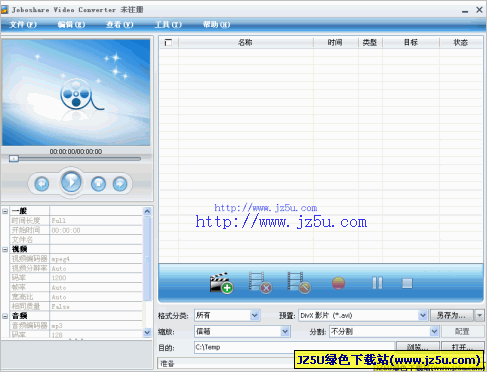Sort by 名称 column header
The height and width of the screenshot is (372, 487).
tap(246, 43)
